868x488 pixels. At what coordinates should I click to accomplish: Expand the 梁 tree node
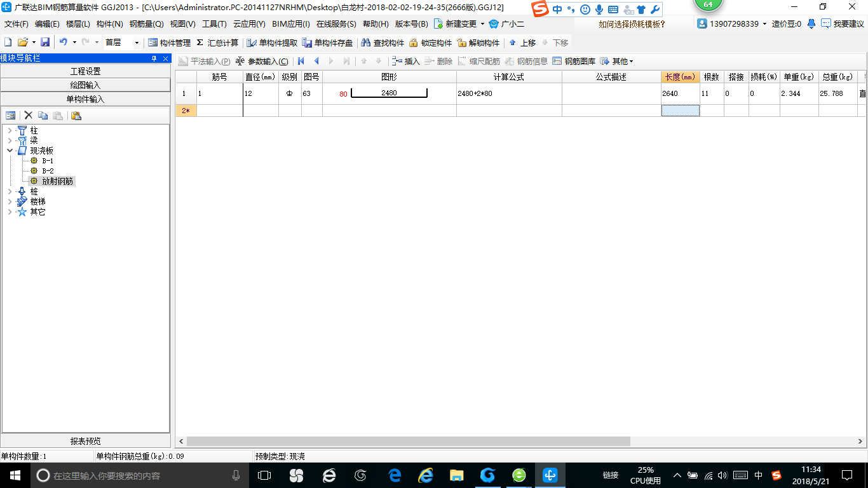click(10, 140)
